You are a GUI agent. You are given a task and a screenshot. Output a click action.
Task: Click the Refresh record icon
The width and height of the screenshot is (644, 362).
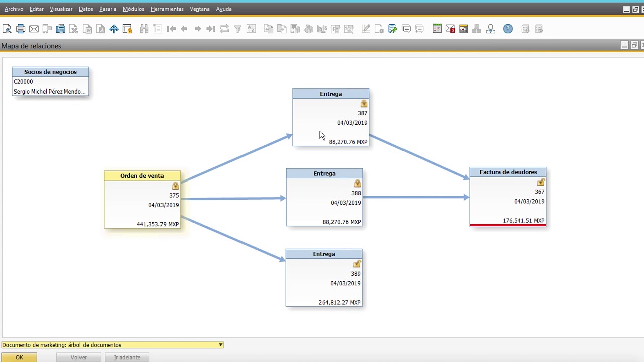[224, 29]
